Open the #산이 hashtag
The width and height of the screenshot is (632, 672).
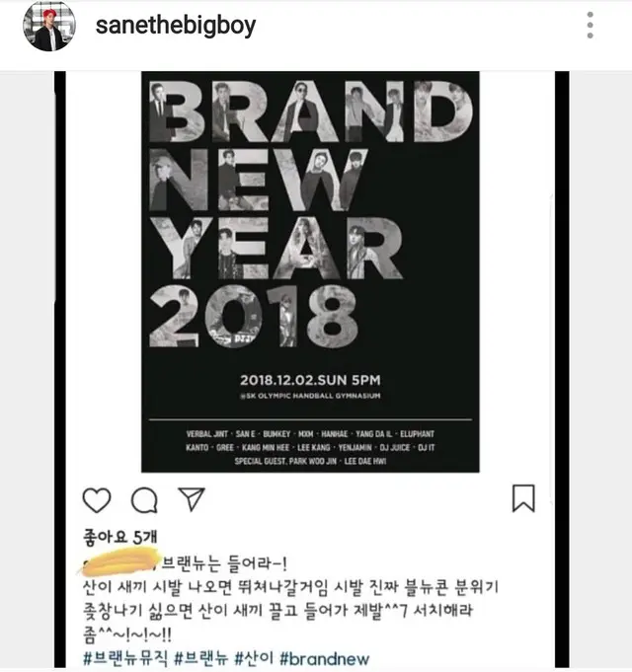click(x=254, y=658)
